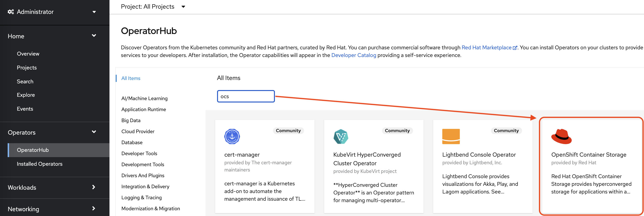
Task: Filter by Developer Tools category
Action: point(139,153)
